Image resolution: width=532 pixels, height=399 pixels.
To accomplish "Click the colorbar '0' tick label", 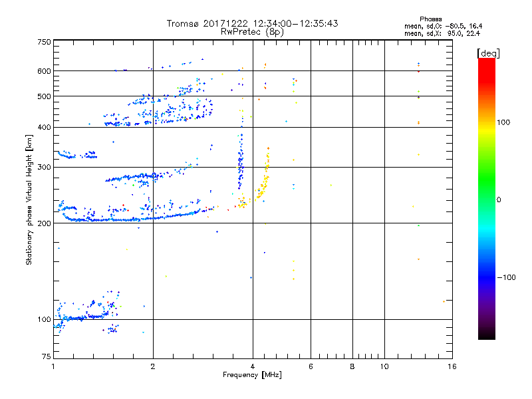I will coord(498,199).
